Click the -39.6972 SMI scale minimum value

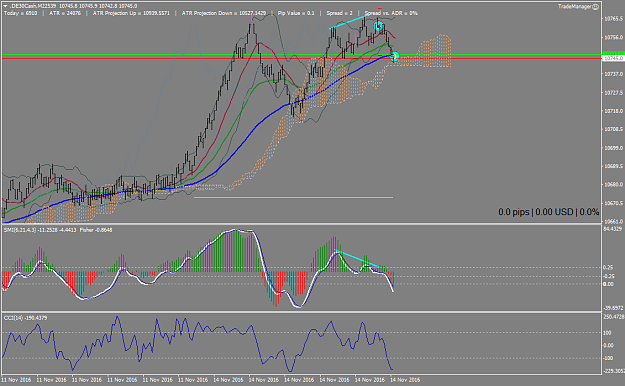coord(613,308)
